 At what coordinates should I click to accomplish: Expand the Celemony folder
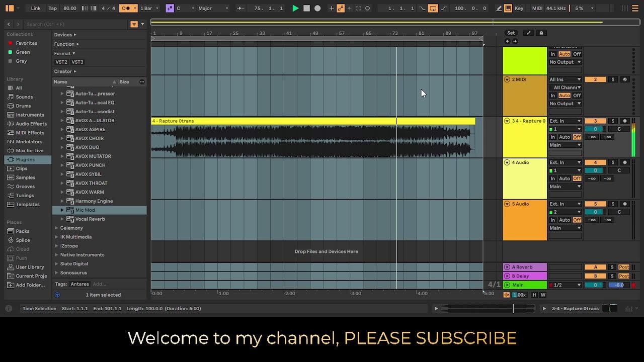click(x=56, y=228)
